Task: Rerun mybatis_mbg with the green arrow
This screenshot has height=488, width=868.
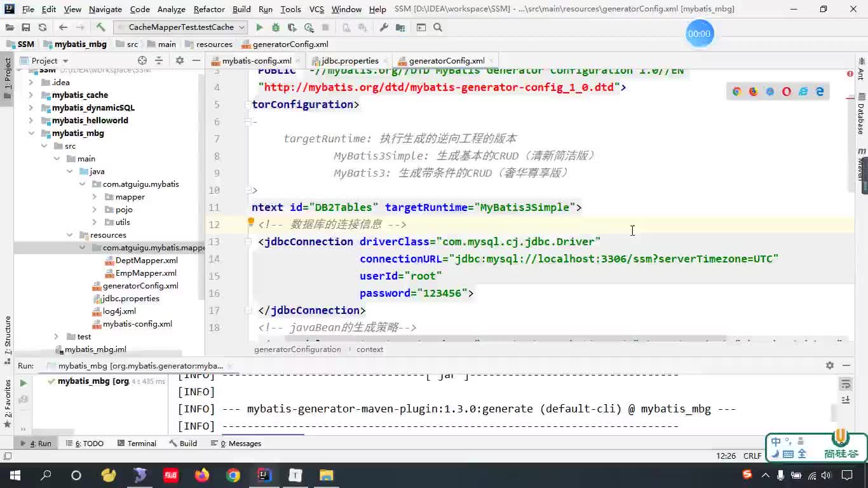Action: point(24,383)
